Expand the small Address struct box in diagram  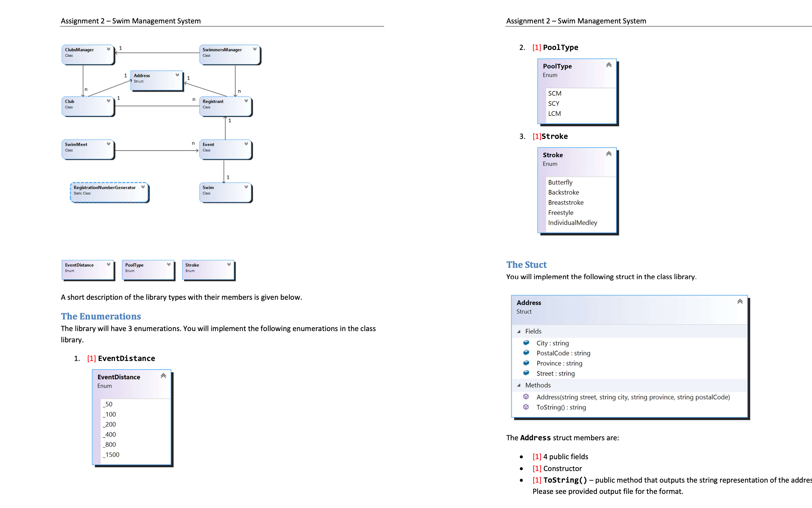tap(177, 75)
